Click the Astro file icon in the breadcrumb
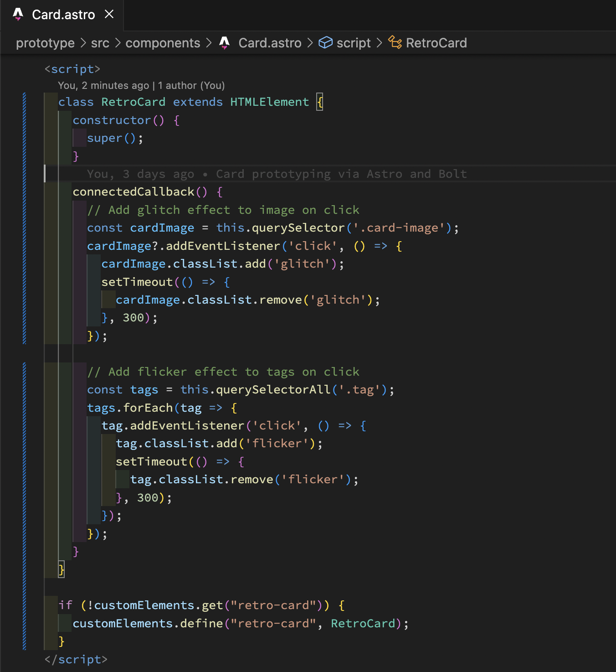 pos(225,43)
